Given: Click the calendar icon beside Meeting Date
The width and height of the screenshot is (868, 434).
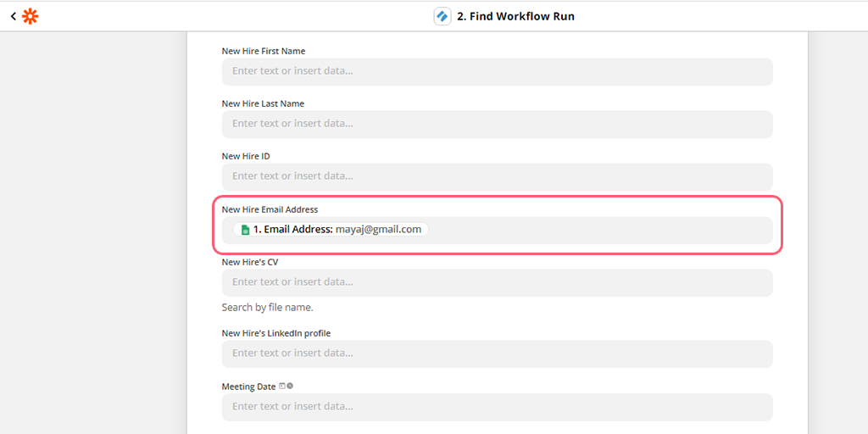Looking at the screenshot, I should pos(281,386).
